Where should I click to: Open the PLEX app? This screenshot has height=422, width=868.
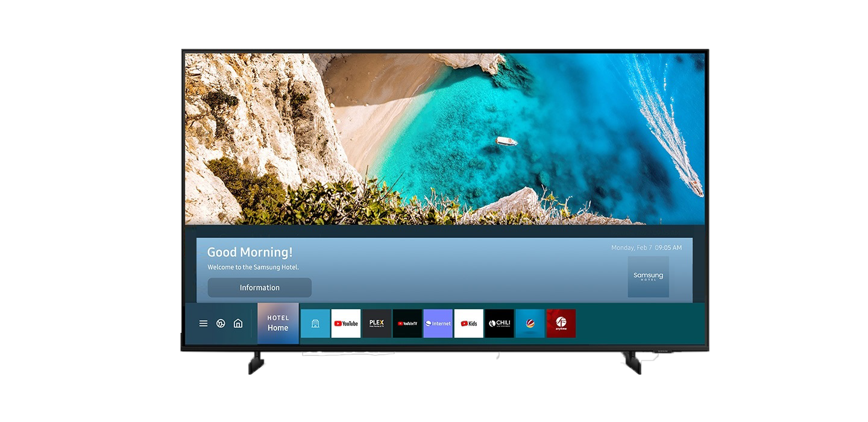[x=377, y=324]
